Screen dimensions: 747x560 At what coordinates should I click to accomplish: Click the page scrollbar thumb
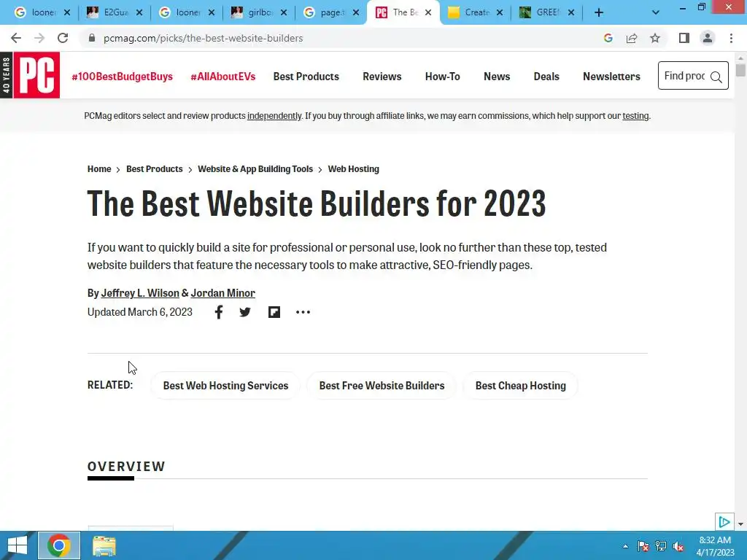[x=740, y=70]
